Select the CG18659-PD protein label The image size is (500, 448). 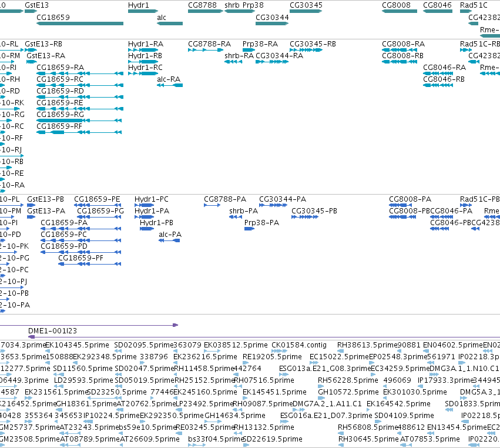tap(64, 246)
